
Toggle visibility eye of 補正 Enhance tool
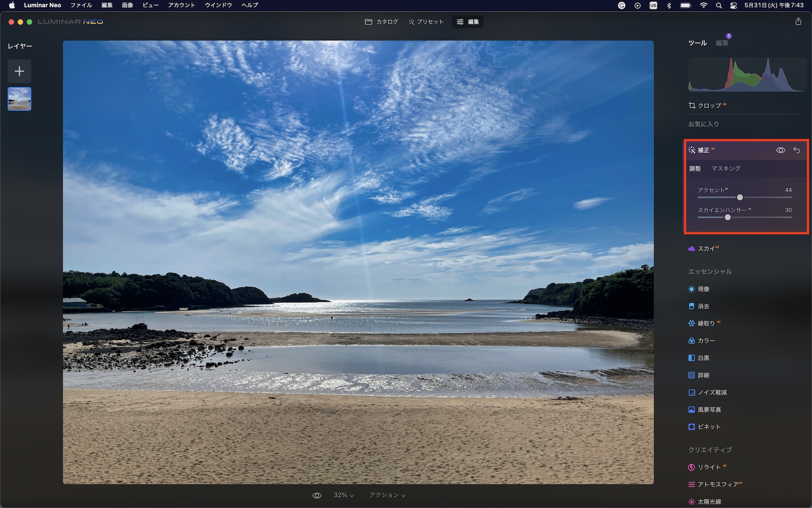pos(780,150)
